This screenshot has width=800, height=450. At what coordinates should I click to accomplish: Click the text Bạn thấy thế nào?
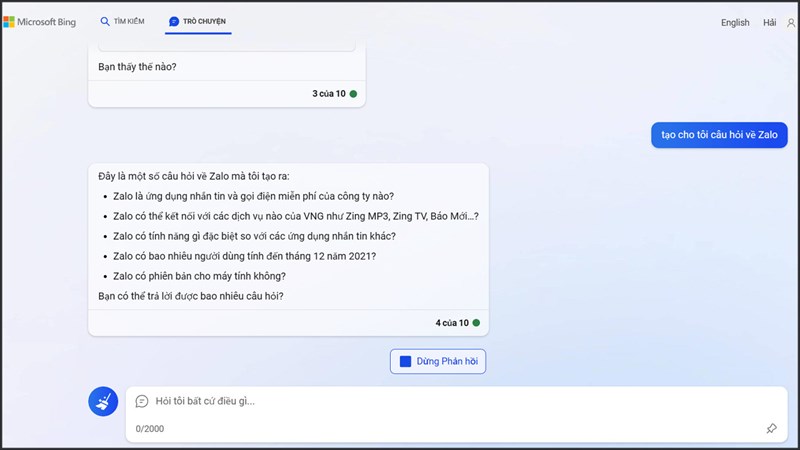[137, 67]
